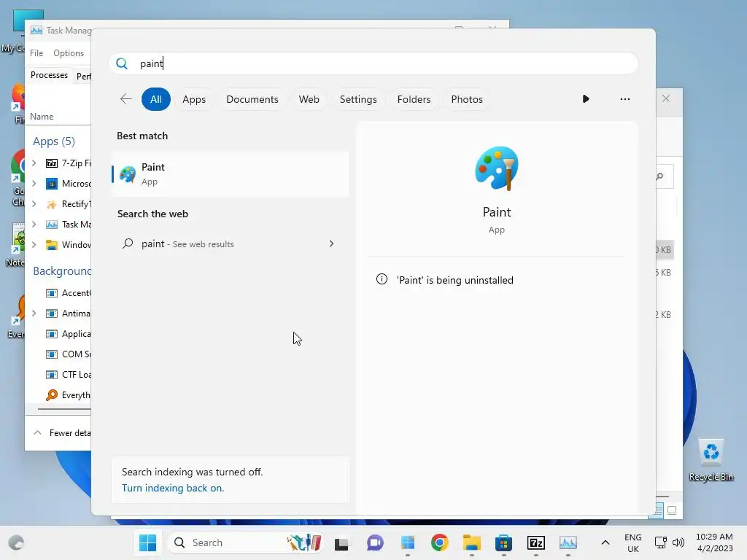This screenshot has width=747, height=560.
Task: Launch Chat from the taskbar
Action: pyautogui.click(x=375, y=542)
